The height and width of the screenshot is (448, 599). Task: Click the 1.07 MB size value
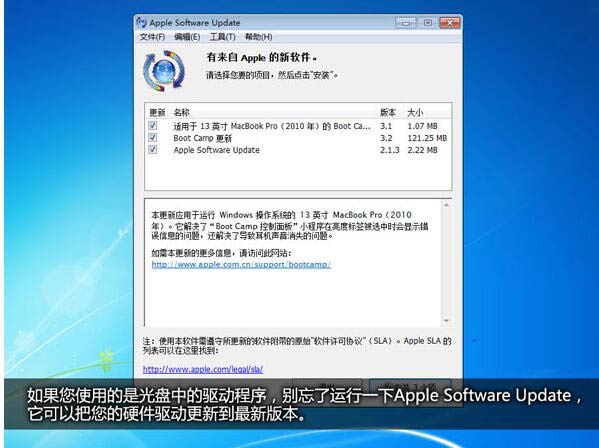(423, 126)
